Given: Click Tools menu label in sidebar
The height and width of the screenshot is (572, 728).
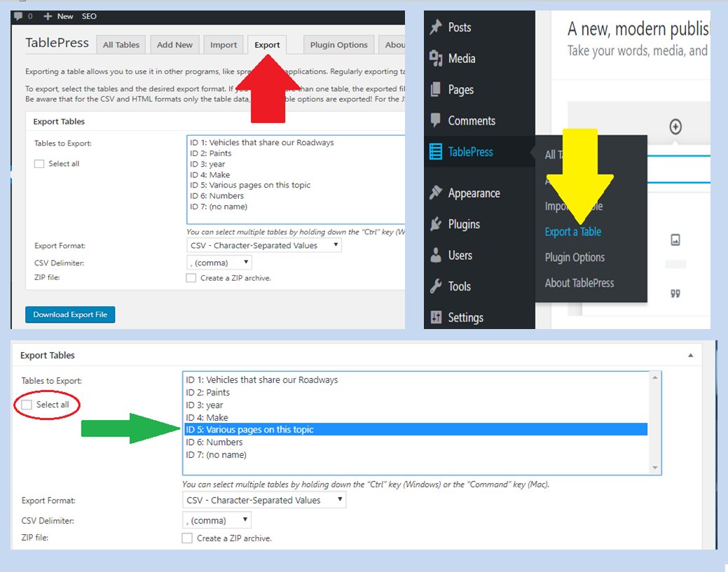Looking at the screenshot, I should [459, 286].
